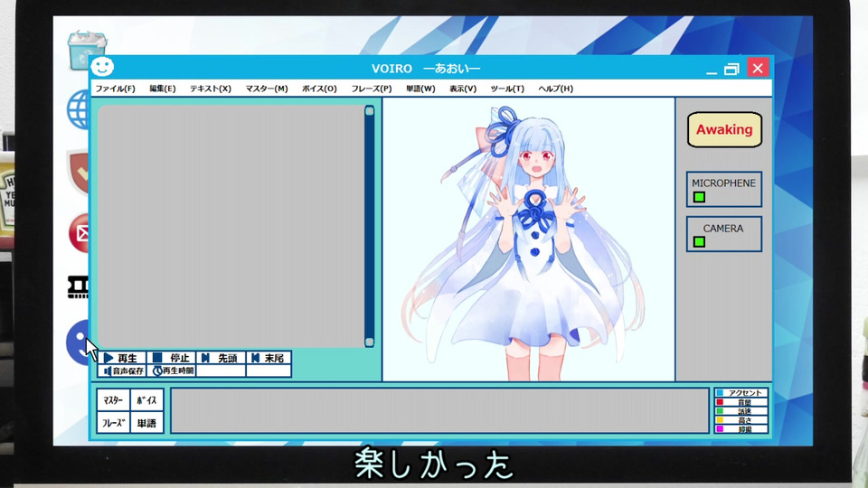This screenshot has width=868, height=488.
Task: Open the マスター(M) menu
Action: click(266, 89)
